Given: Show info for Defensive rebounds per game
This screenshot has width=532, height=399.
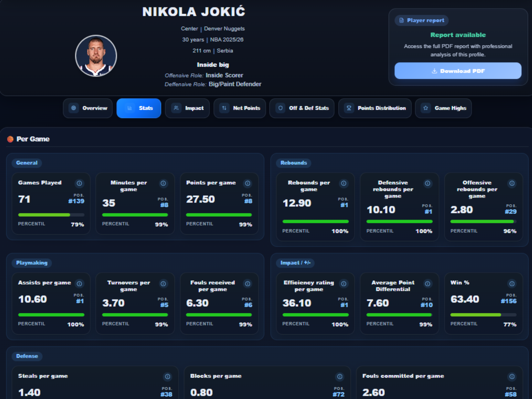Looking at the screenshot, I should pos(427,183).
